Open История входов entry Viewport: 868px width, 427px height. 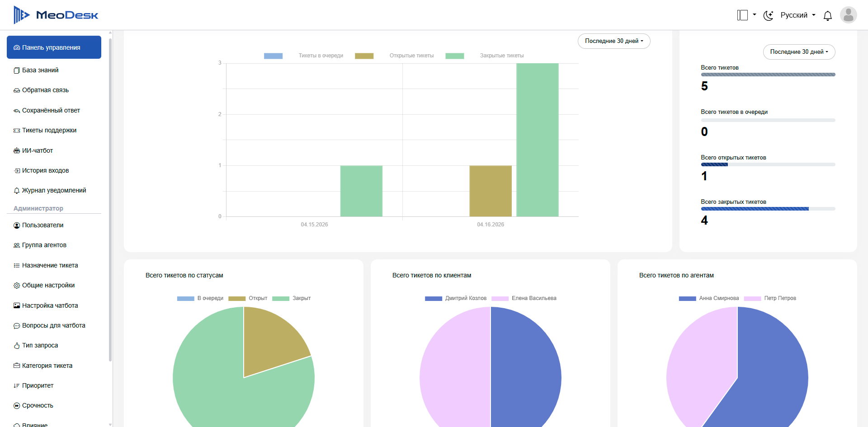click(45, 170)
